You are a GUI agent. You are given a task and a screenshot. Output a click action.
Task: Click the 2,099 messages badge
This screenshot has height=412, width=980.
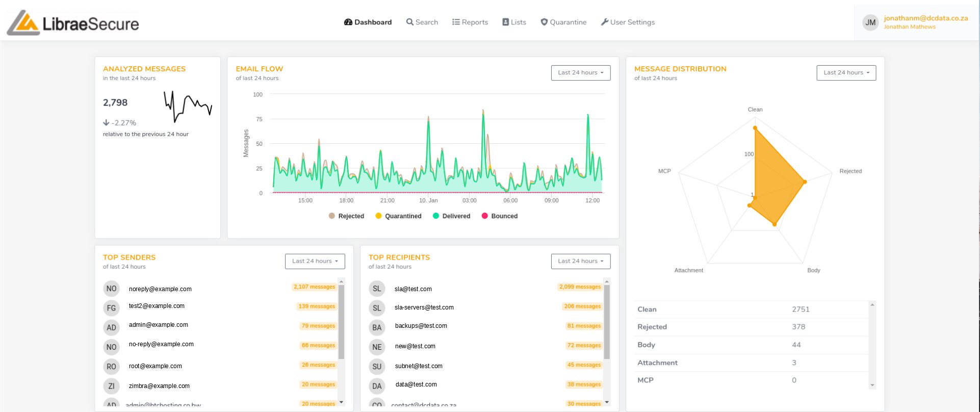(580, 287)
